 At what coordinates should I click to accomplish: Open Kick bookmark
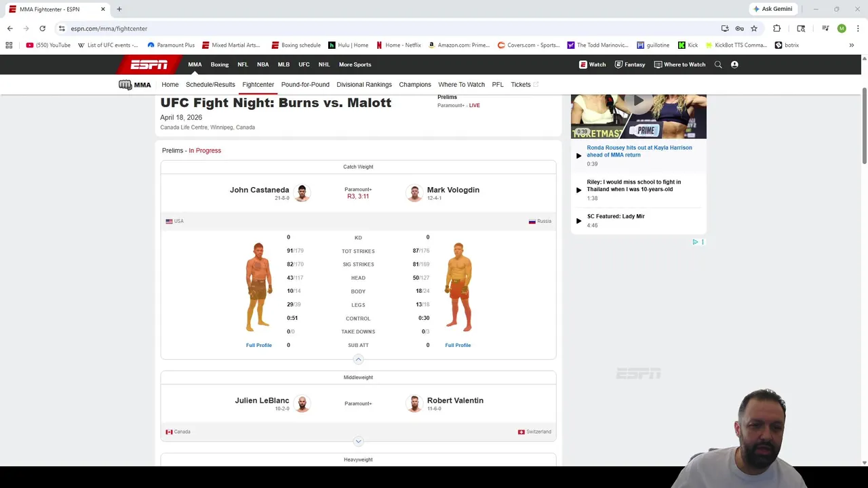click(688, 45)
